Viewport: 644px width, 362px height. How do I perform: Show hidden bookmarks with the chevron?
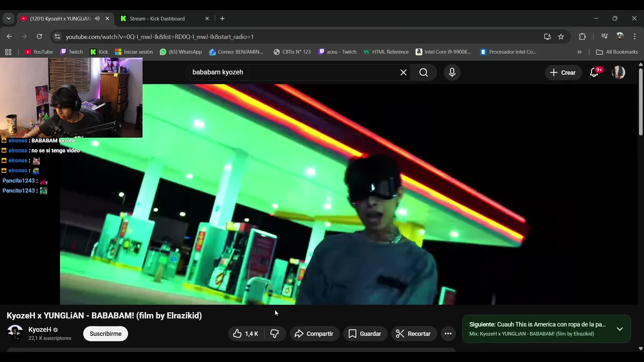[579, 52]
